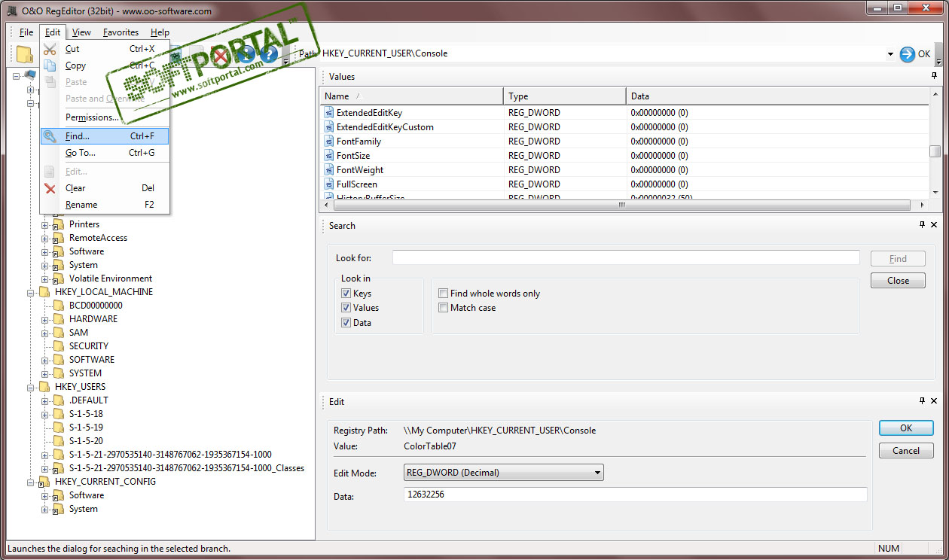Sort values by the Name column header
Viewport: 949px width, 560px height.
[412, 96]
